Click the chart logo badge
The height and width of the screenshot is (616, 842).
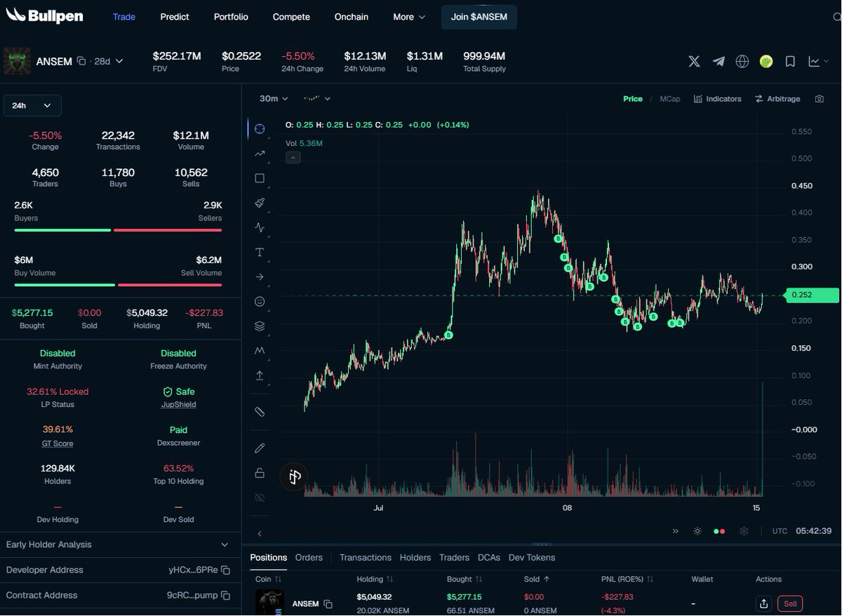click(294, 477)
